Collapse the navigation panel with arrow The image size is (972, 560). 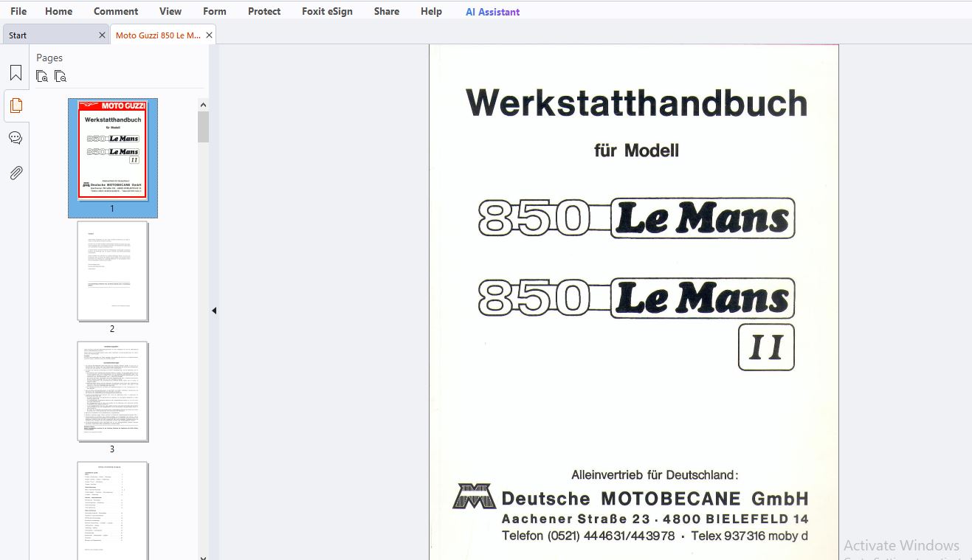coord(214,311)
